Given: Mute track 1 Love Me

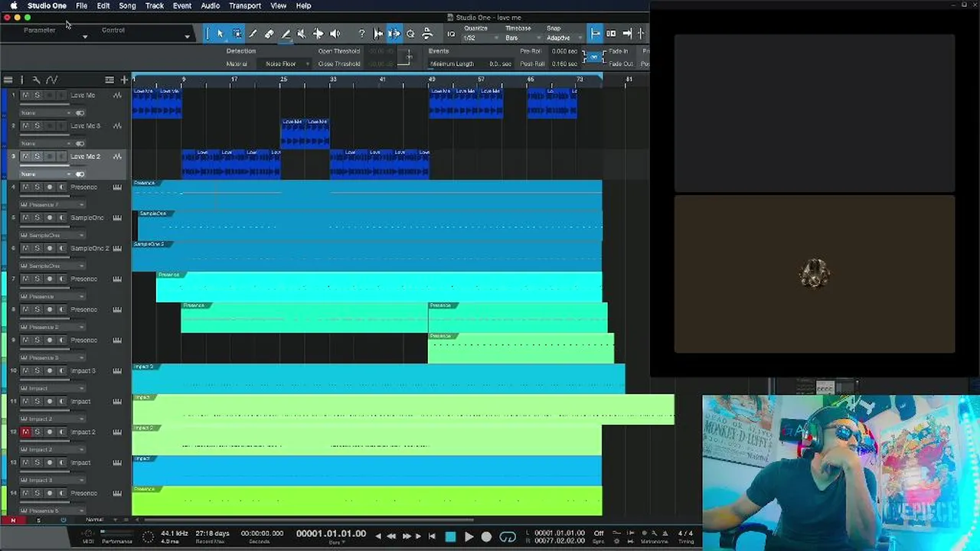Looking at the screenshot, I should pyautogui.click(x=25, y=96).
